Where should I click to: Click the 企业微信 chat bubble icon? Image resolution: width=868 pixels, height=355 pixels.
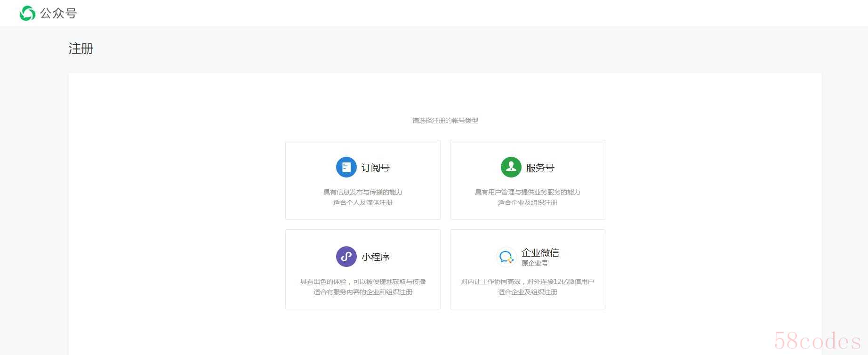point(506,257)
